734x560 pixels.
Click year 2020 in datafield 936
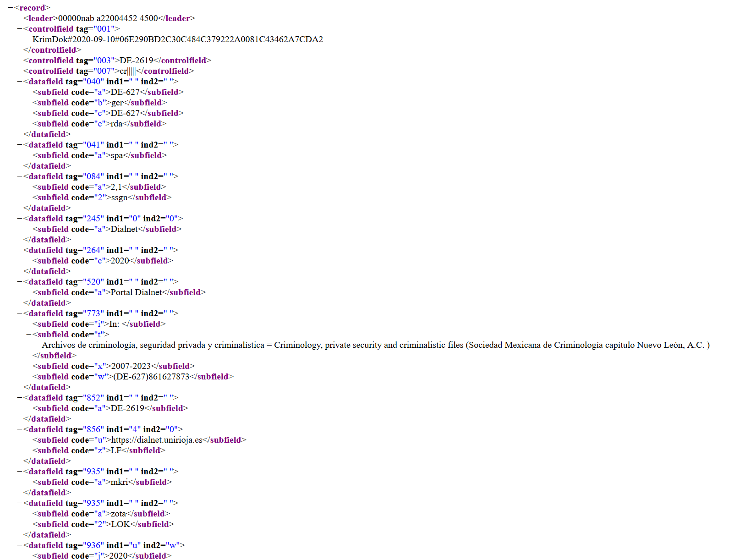tap(118, 556)
